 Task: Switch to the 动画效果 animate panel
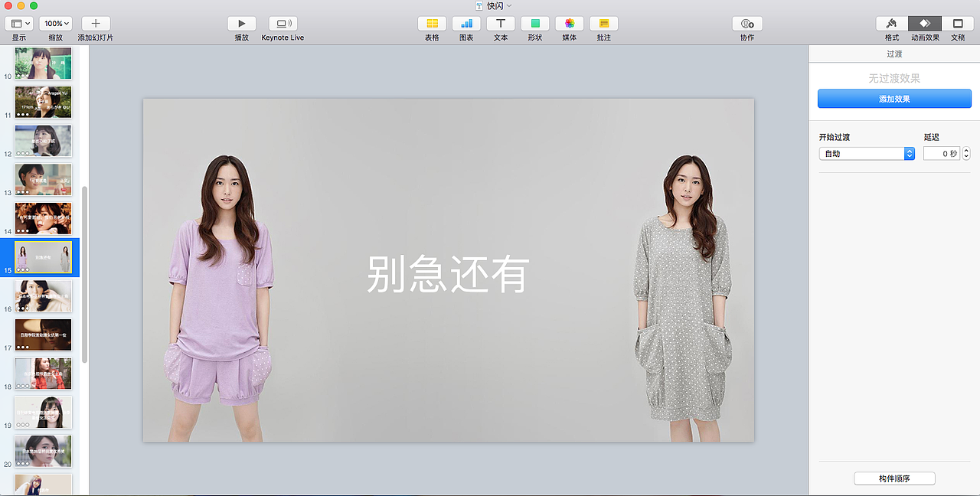coord(924,24)
